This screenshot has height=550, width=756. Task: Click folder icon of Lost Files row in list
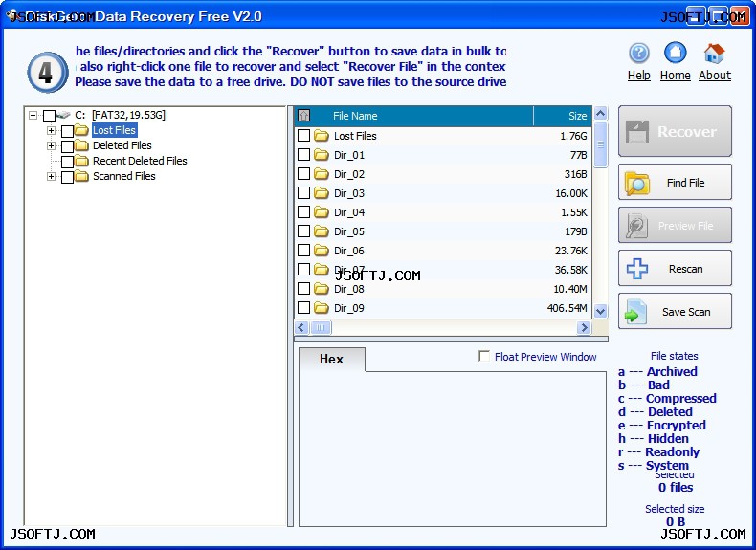click(322, 136)
